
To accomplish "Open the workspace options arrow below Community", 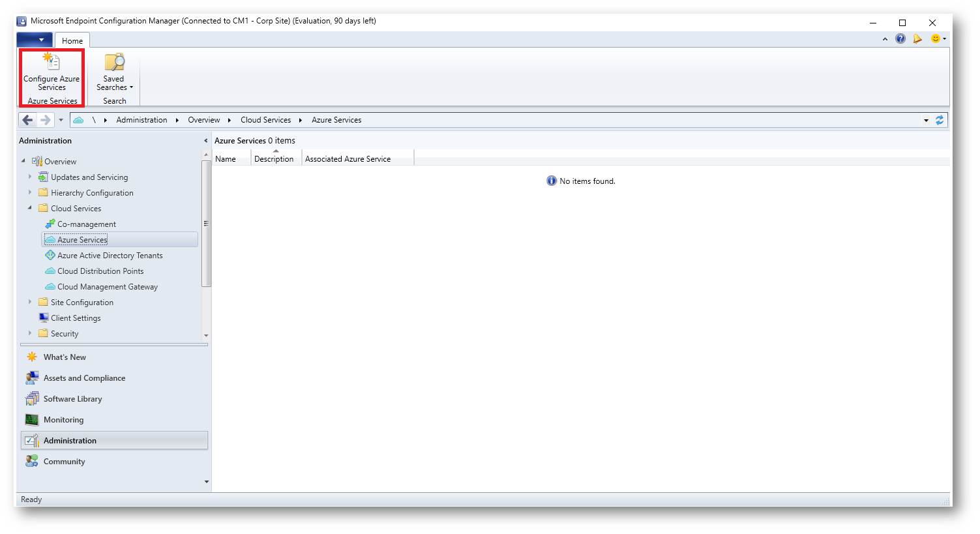I will tap(207, 482).
